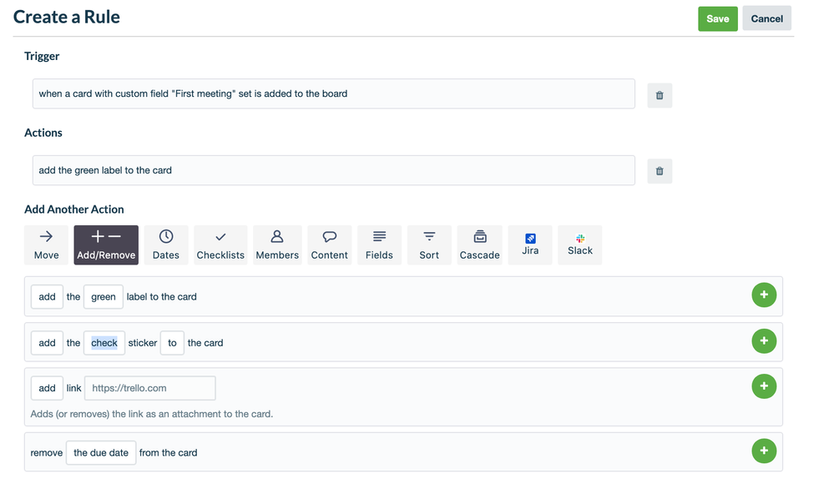Open the due date field dropdown
The height and width of the screenshot is (504, 834).
click(100, 452)
